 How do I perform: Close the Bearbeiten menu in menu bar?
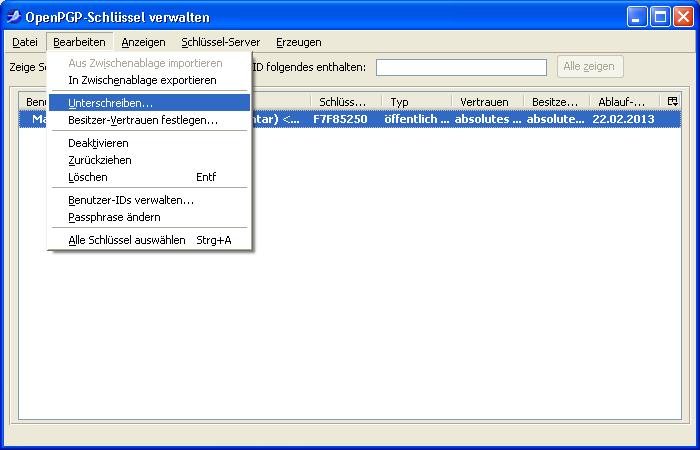79,42
